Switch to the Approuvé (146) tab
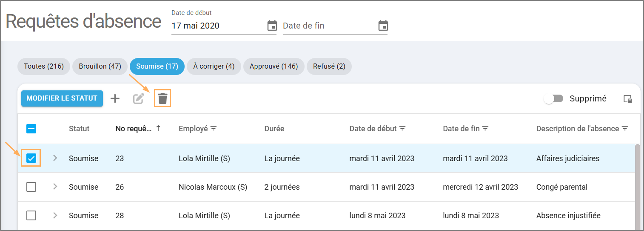The height and width of the screenshot is (231, 644). point(274,66)
